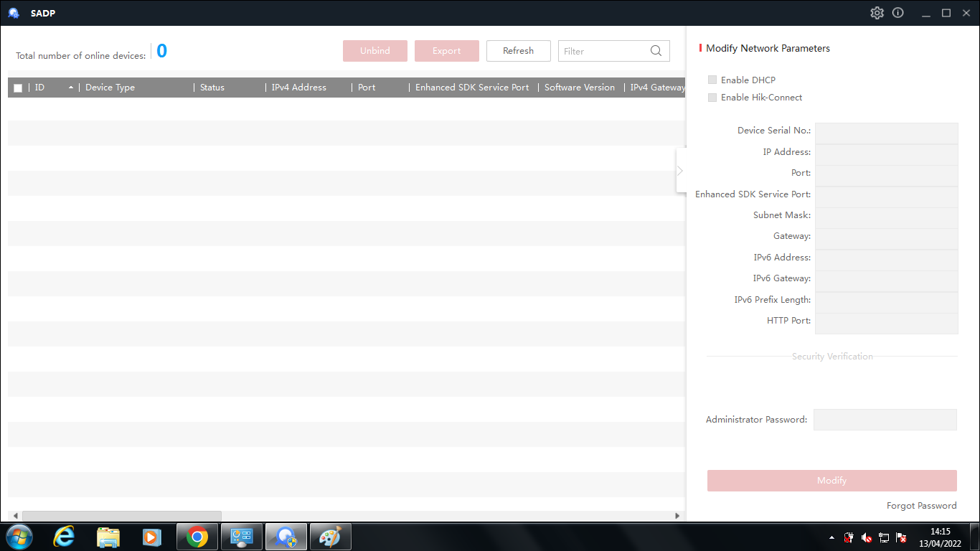Click the IPv4 Address column header
Screen dimensions: 980x551
click(298, 88)
